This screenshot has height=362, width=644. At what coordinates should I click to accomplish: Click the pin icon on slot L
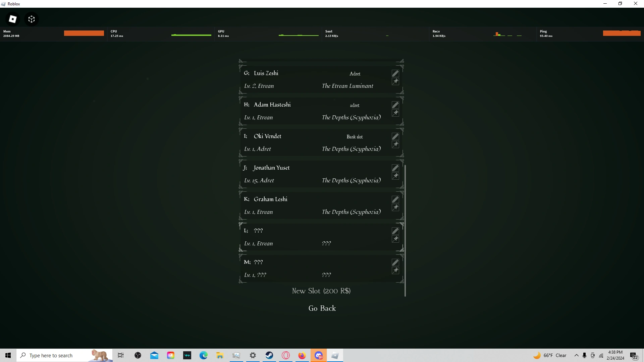[x=395, y=239]
